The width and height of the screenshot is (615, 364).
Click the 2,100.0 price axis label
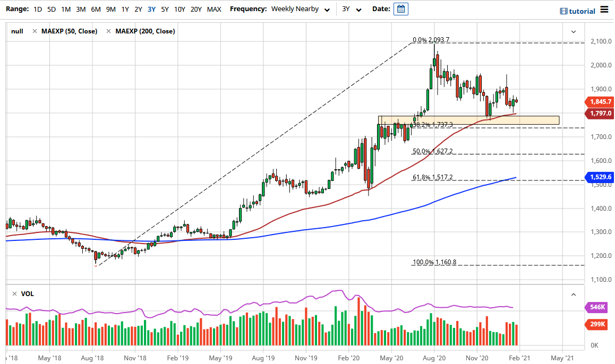coord(601,41)
